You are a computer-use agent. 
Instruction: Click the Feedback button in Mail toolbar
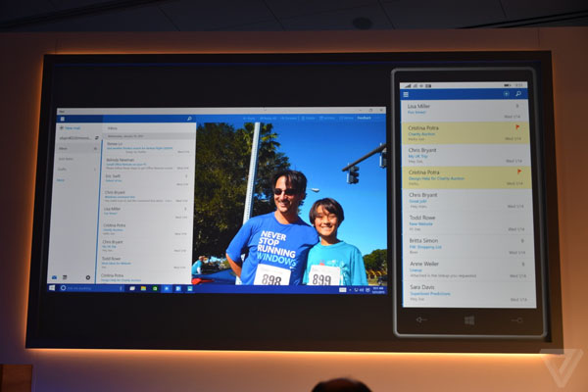[365, 119]
